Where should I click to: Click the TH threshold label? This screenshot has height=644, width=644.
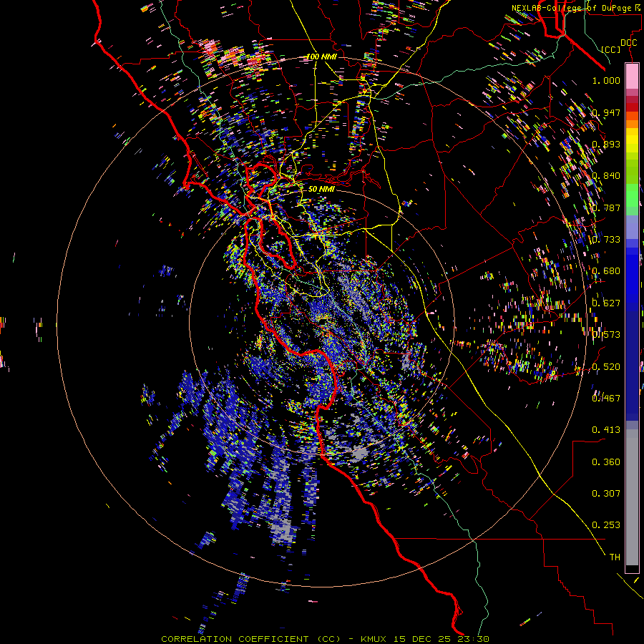615,557
